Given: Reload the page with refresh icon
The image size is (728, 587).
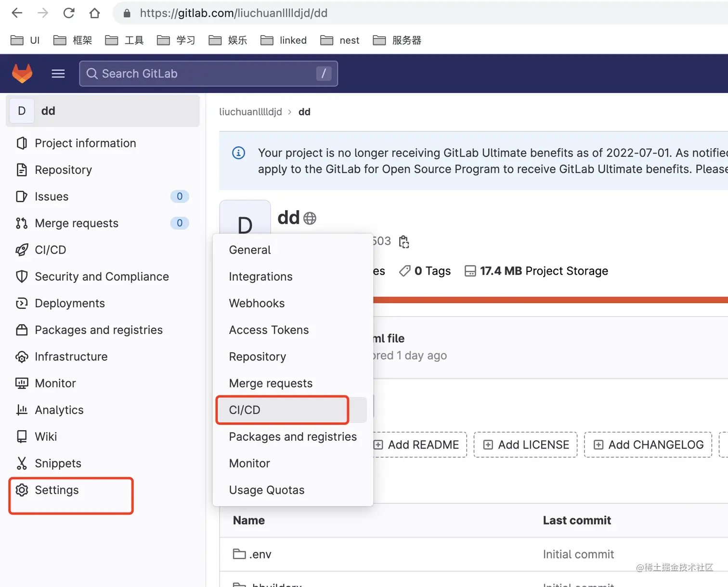Looking at the screenshot, I should [69, 13].
